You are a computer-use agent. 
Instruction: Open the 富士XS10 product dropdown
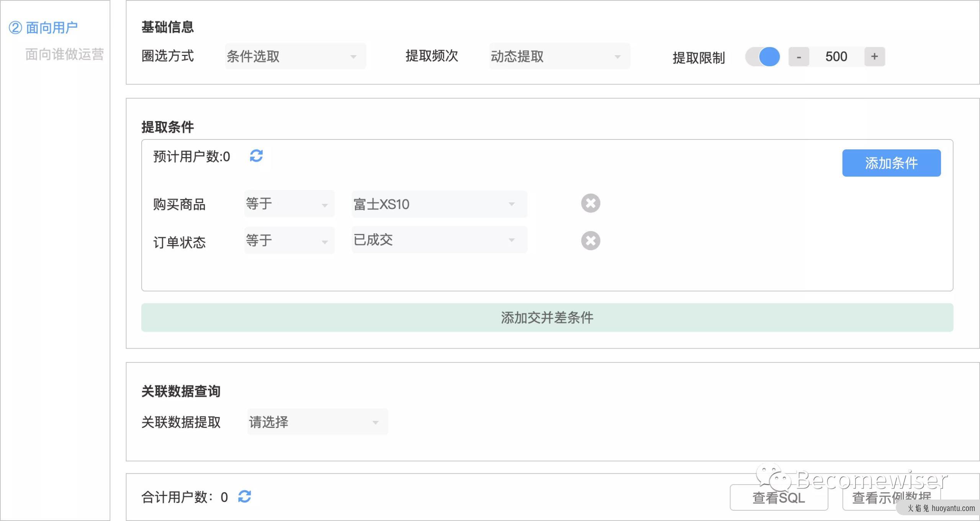439,204
